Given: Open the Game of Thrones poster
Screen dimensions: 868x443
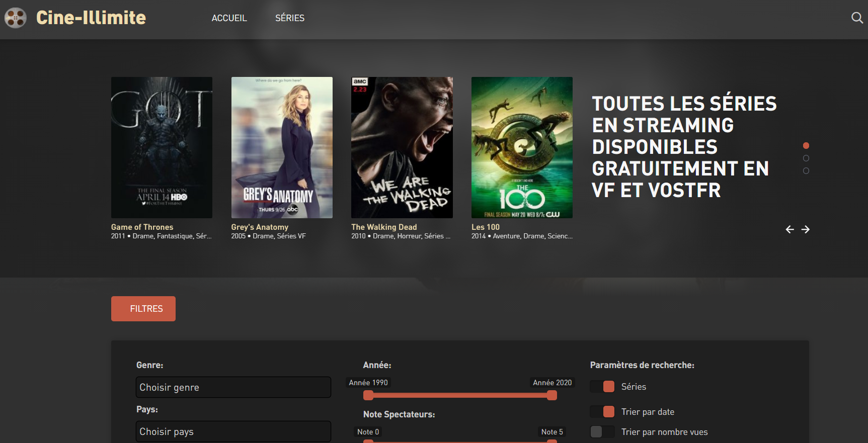Looking at the screenshot, I should [x=162, y=147].
